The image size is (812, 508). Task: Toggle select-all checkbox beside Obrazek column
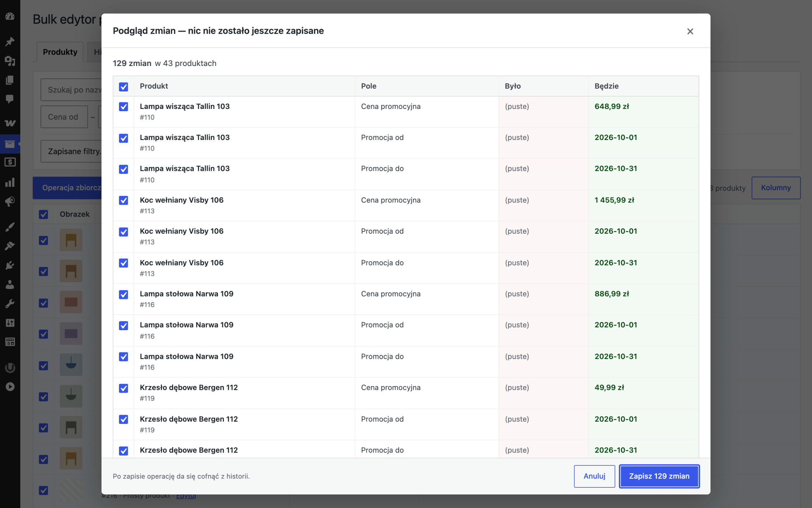43,214
